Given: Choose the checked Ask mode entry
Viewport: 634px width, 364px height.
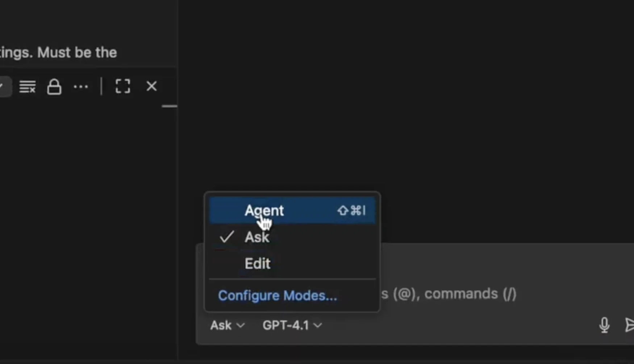Looking at the screenshot, I should click(x=257, y=237).
